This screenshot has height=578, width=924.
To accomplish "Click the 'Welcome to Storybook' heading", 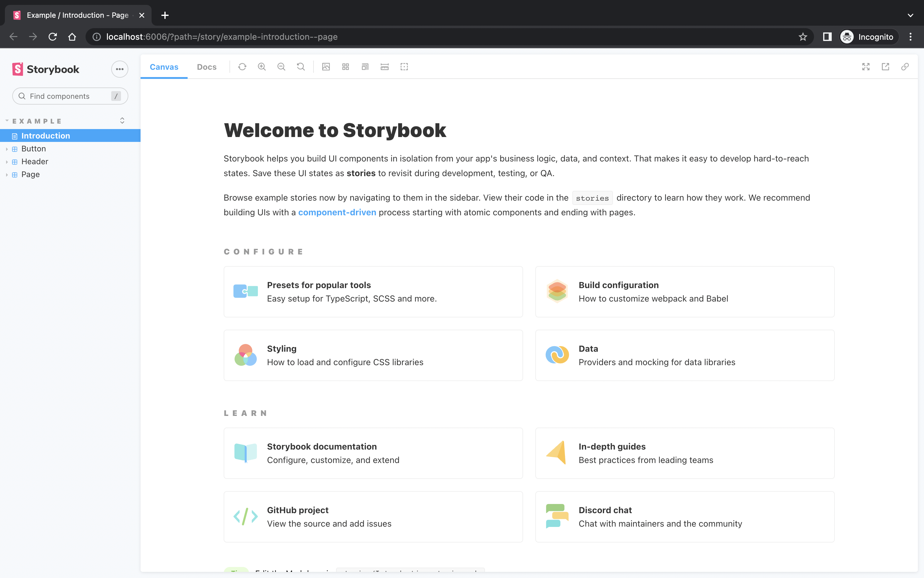I will [x=335, y=130].
